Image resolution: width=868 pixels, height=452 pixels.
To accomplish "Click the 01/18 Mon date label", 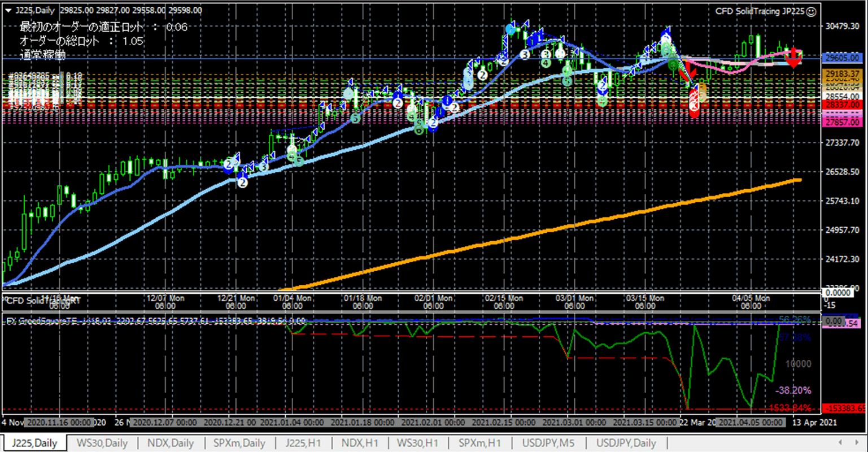I will 363,298.
